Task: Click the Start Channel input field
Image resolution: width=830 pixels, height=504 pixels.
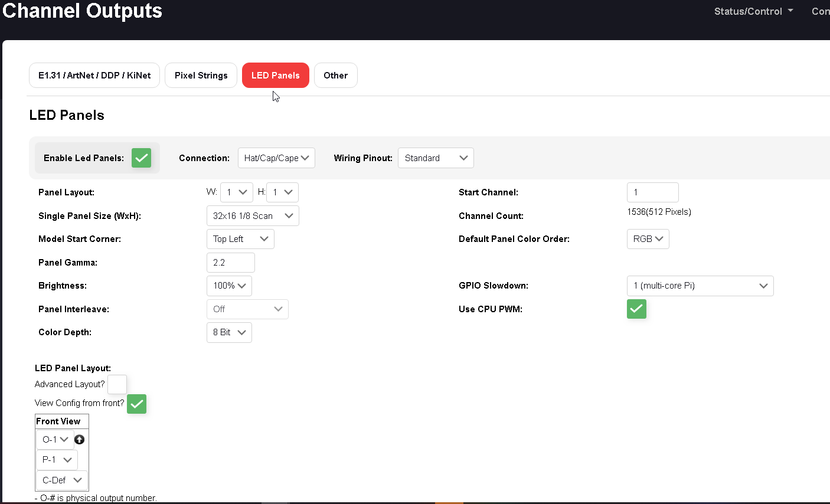Action: coord(652,192)
